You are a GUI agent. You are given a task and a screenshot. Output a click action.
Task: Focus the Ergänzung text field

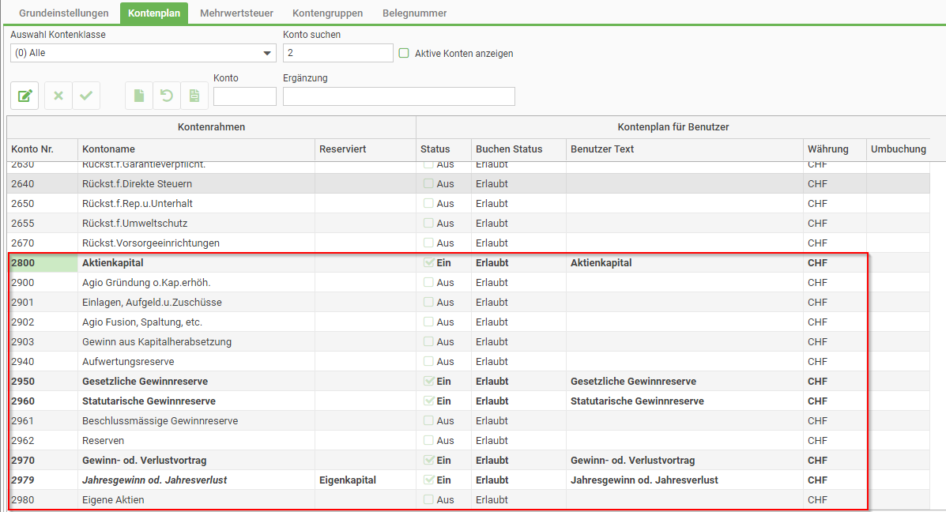pos(398,97)
